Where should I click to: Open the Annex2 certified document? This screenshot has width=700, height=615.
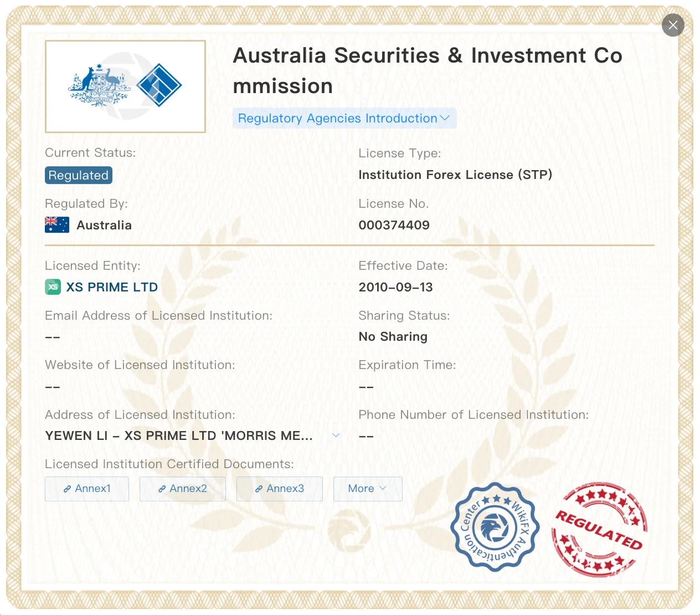tap(183, 489)
